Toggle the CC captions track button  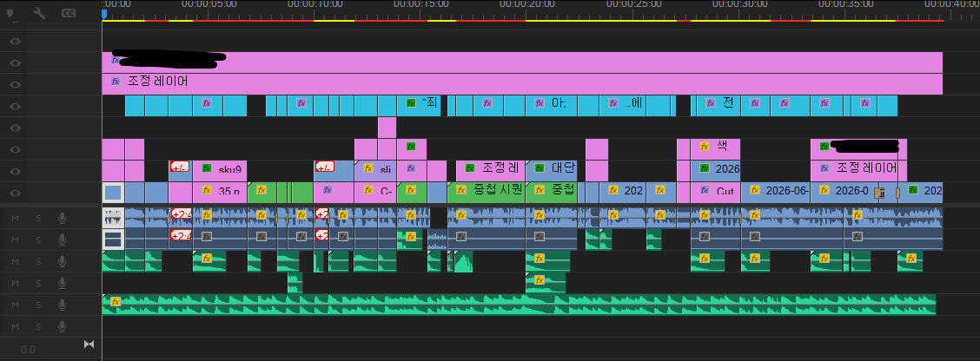[69, 12]
